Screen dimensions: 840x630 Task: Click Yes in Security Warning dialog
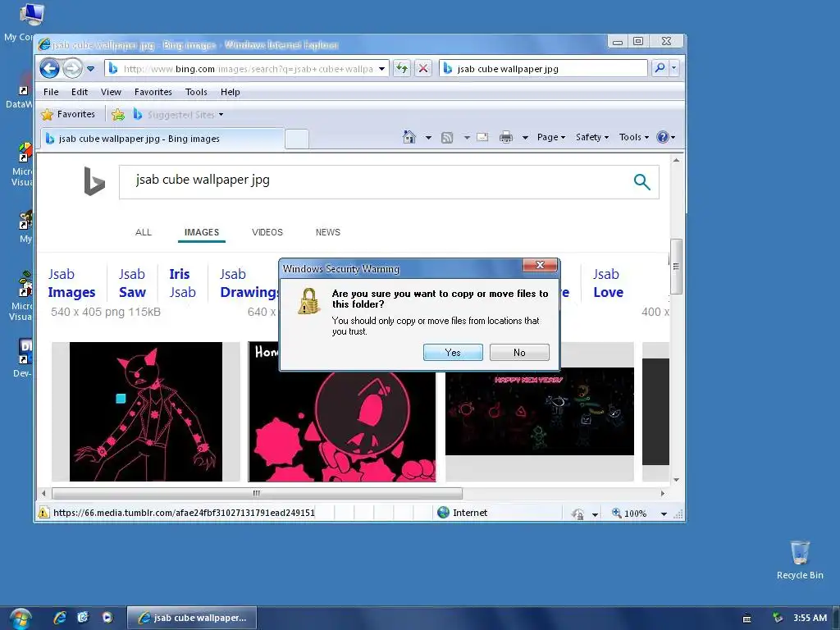point(453,353)
